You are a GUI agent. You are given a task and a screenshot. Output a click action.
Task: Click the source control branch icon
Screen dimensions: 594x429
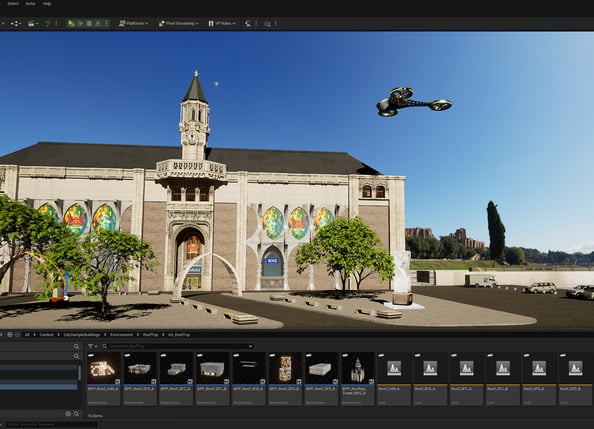(16, 23)
